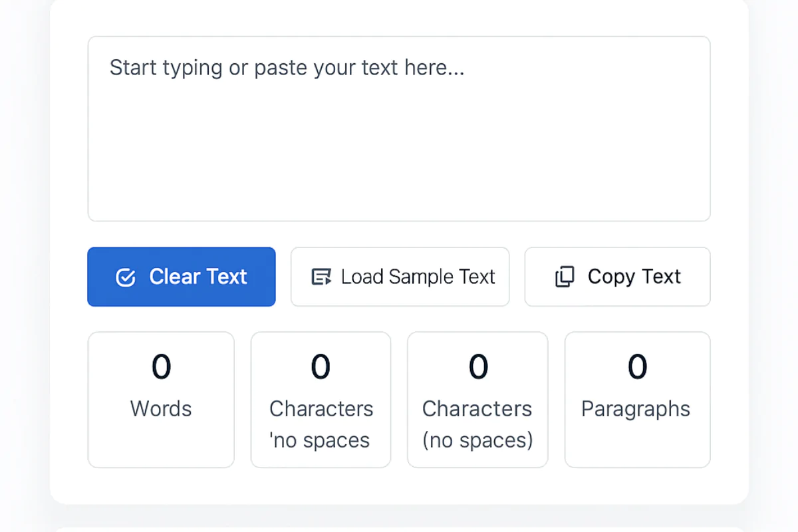Click the placeholder text in the textbox
This screenshot has height=532, width=798.
287,67
